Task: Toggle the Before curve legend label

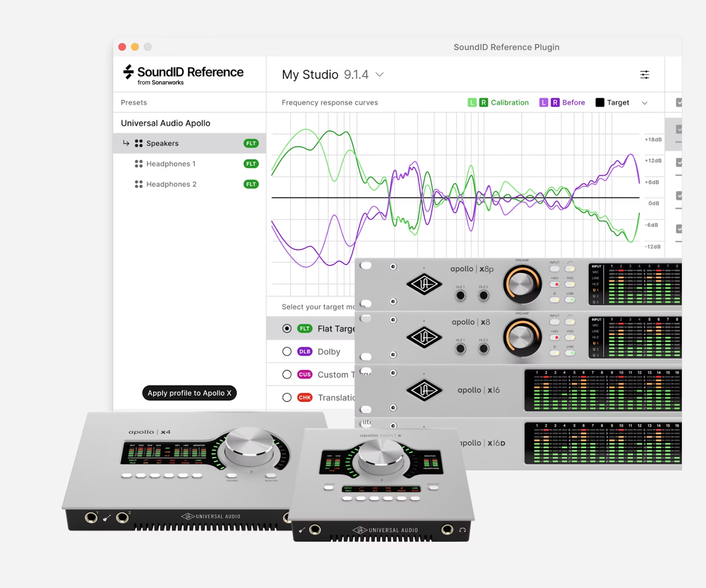Action: [573, 102]
